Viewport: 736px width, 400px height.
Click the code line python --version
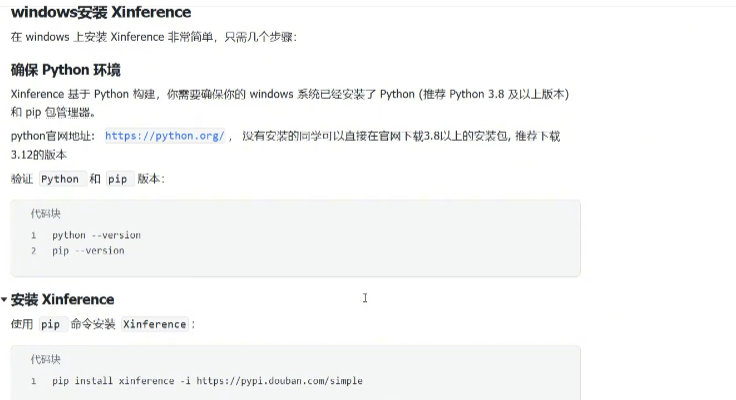click(x=96, y=235)
